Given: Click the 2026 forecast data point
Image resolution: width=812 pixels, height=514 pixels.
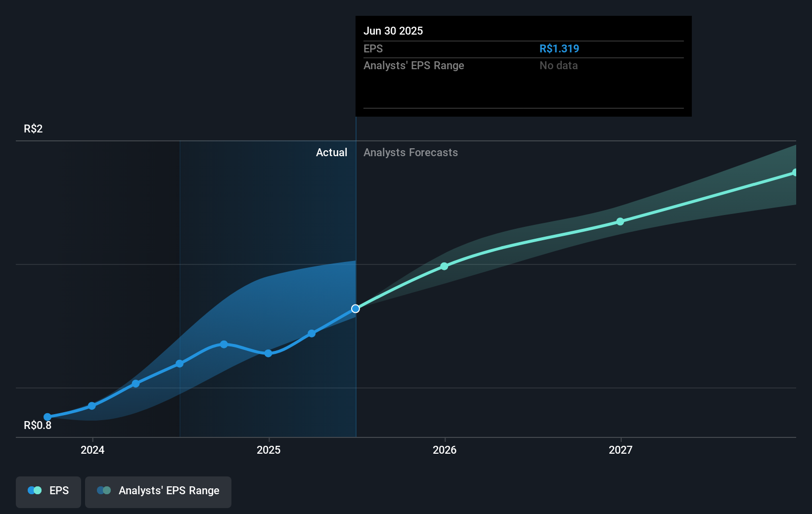Looking at the screenshot, I should [445, 266].
